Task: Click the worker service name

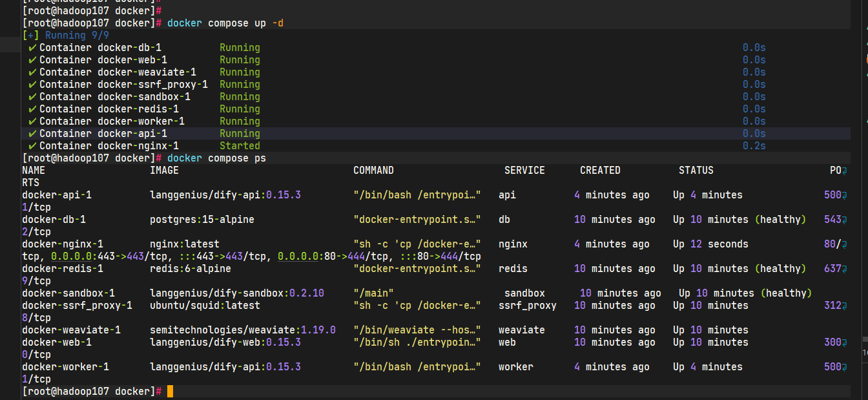Action: [516, 367]
